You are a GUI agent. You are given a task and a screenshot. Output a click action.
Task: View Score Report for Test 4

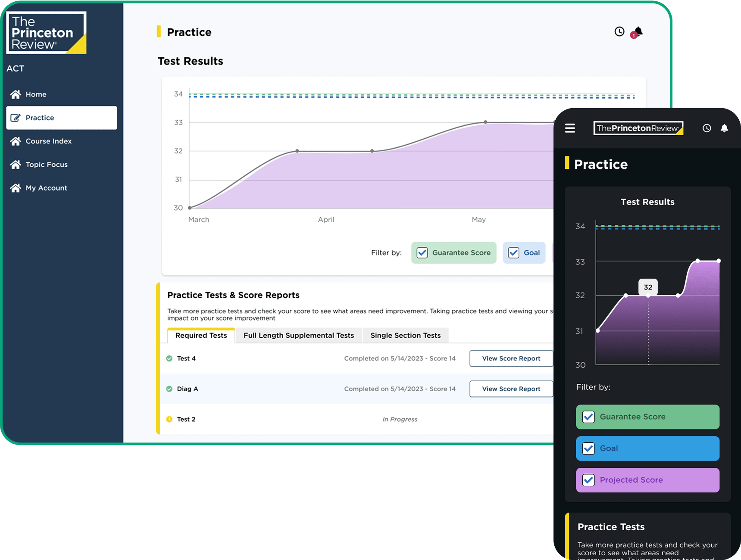[511, 358]
